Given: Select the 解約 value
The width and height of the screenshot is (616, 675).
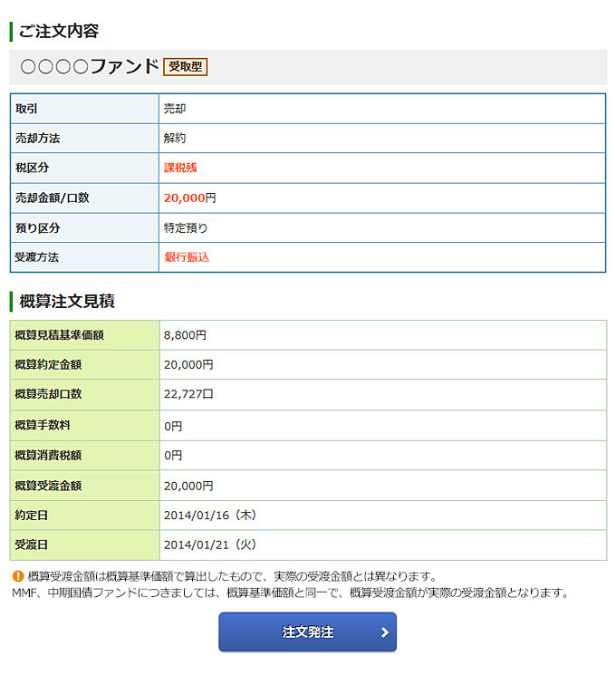Looking at the screenshot, I should (175, 139).
